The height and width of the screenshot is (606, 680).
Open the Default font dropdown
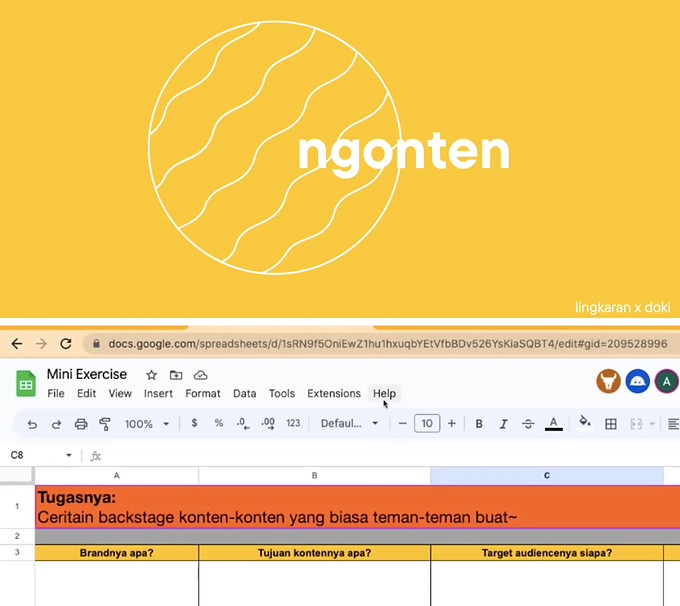tap(349, 423)
